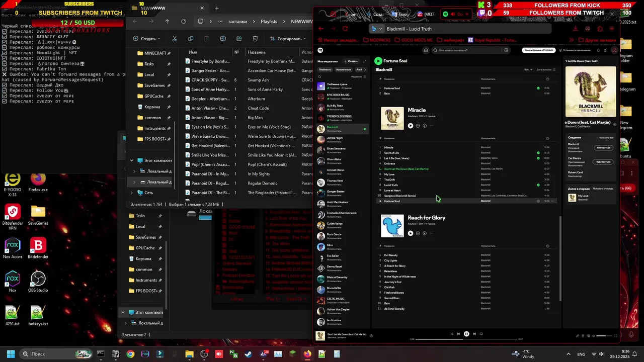Toggle saved checkmark on Let It Be track

(x=538, y=158)
